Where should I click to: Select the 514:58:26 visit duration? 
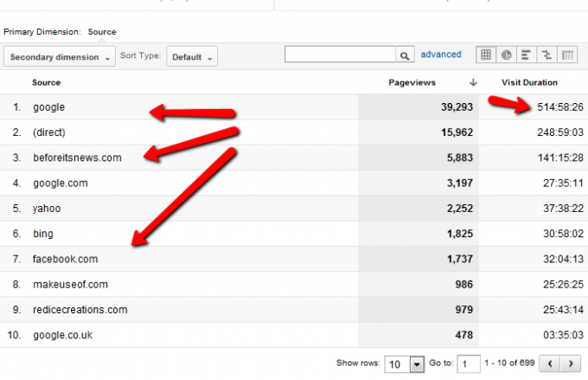[560, 107]
